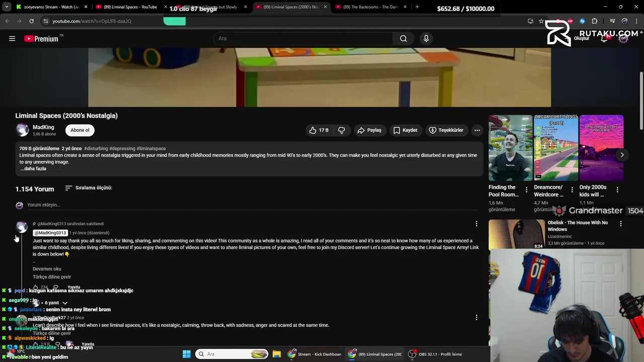644x362 pixels.
Task: Open the Extensions puzzle menu
Action: click(x=595, y=21)
